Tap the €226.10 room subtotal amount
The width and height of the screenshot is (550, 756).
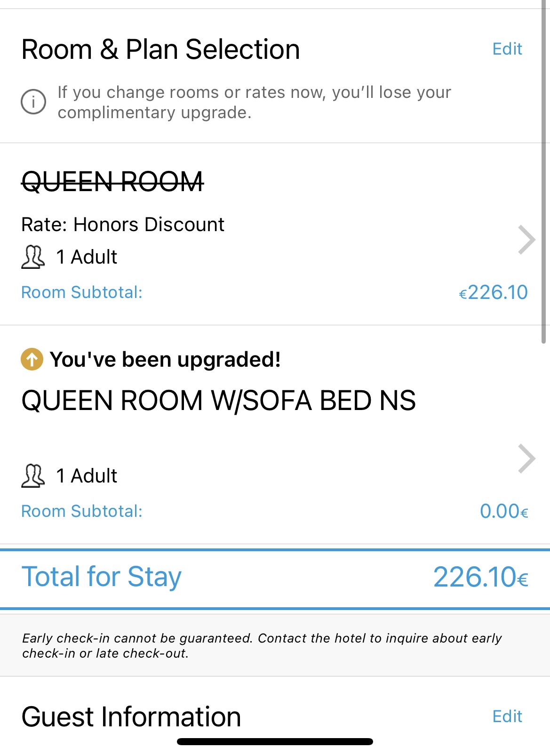pyautogui.click(x=493, y=292)
